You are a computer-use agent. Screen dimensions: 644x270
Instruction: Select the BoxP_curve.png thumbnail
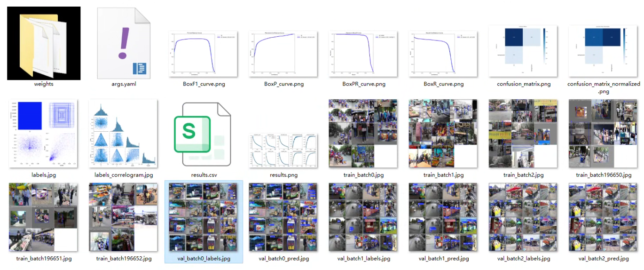tap(283, 54)
